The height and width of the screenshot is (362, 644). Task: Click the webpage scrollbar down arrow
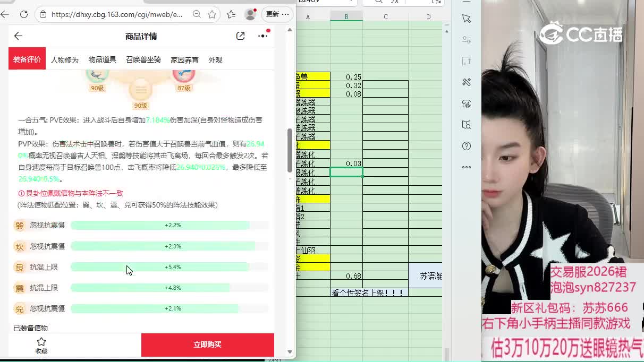pyautogui.click(x=290, y=351)
